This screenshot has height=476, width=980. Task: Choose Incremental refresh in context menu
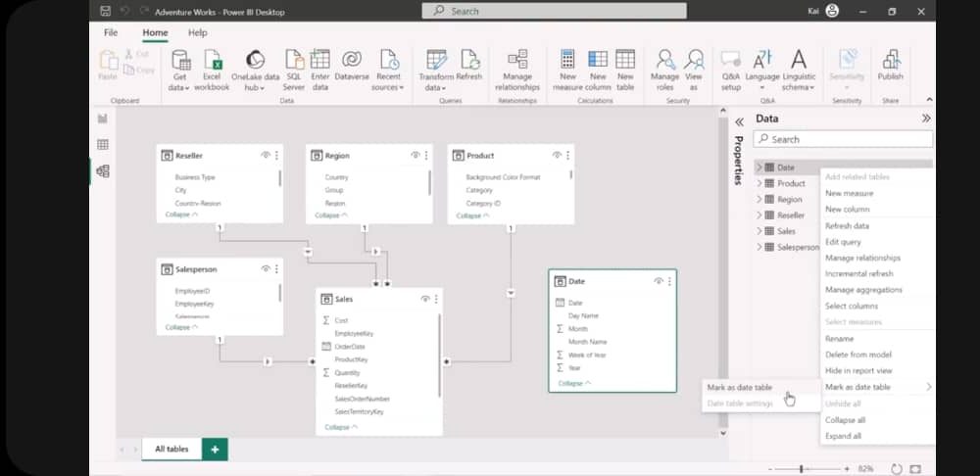[858, 273]
